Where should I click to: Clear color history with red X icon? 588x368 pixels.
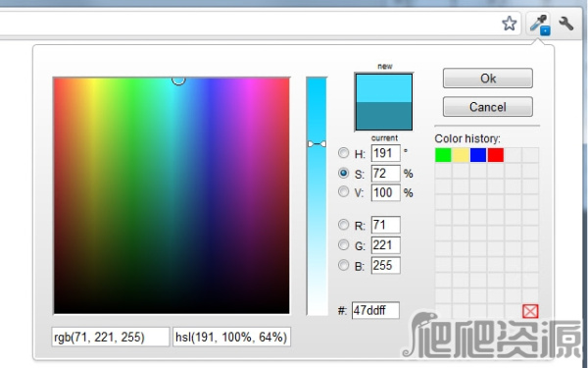tap(530, 311)
